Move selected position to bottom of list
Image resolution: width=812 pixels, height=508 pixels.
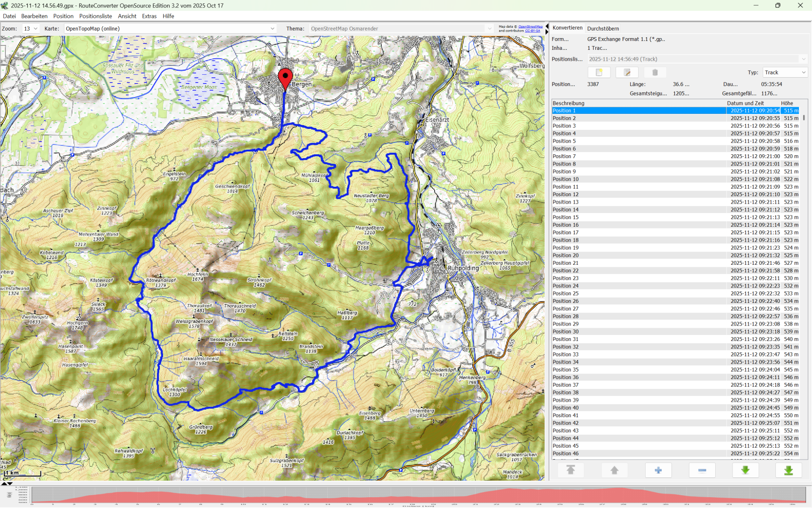788,470
